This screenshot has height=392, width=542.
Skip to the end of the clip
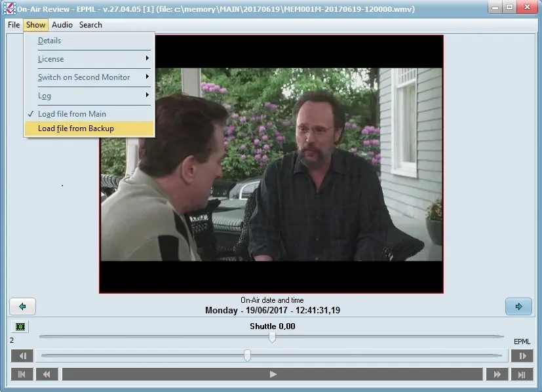pyautogui.click(x=522, y=374)
